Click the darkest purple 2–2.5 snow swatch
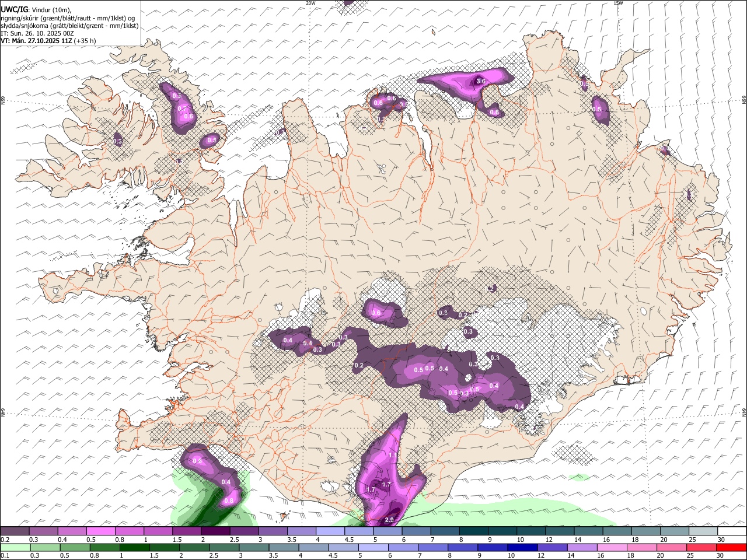Screen dimensions: 747x560 coord(215,531)
